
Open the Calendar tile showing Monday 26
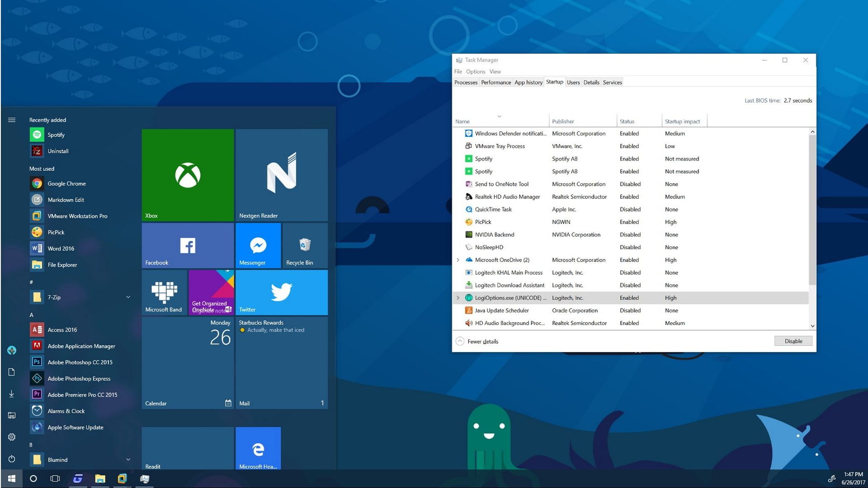187,361
